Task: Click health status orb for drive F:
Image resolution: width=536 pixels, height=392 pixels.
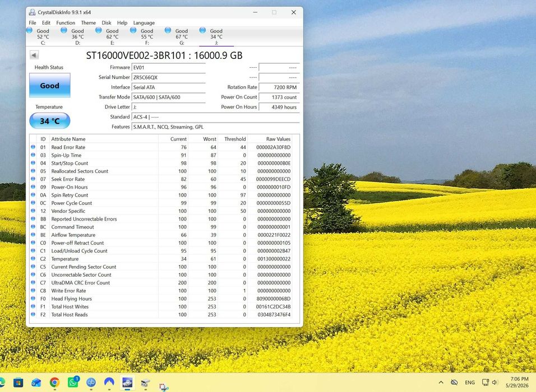Action: click(133, 30)
